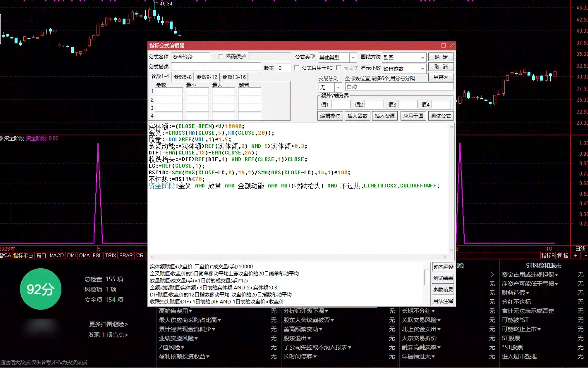
Task: Open the 显示小数 dropdown
Action: 422,69
